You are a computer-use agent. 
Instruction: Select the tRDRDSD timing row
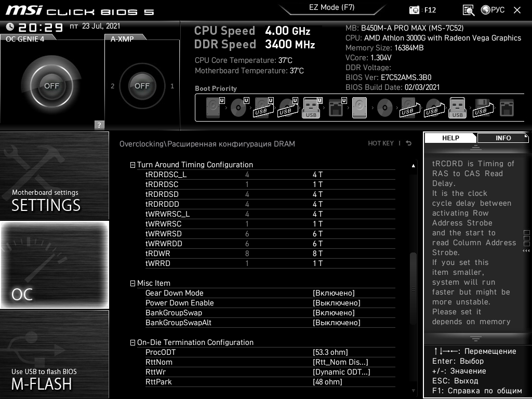point(270,194)
